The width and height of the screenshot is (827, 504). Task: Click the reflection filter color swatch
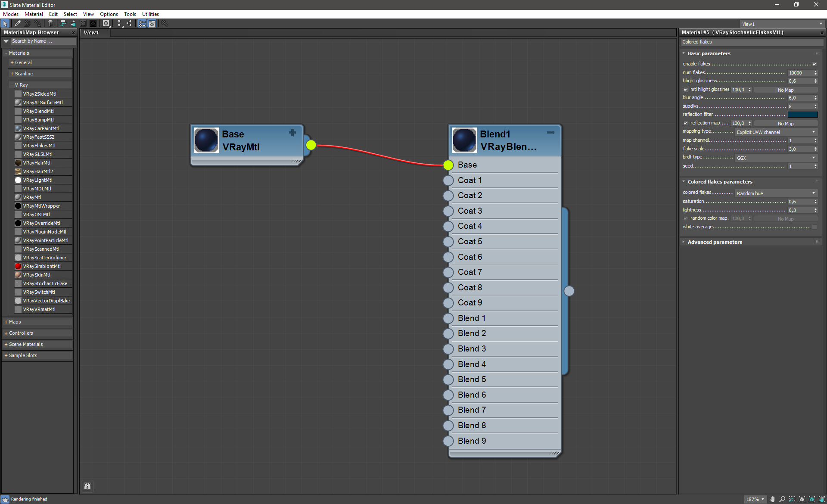[x=802, y=115]
